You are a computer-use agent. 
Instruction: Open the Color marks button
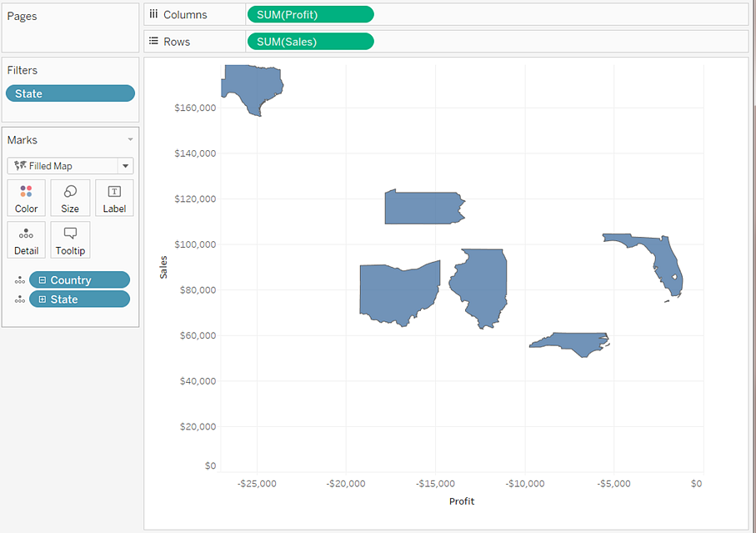[26, 199]
